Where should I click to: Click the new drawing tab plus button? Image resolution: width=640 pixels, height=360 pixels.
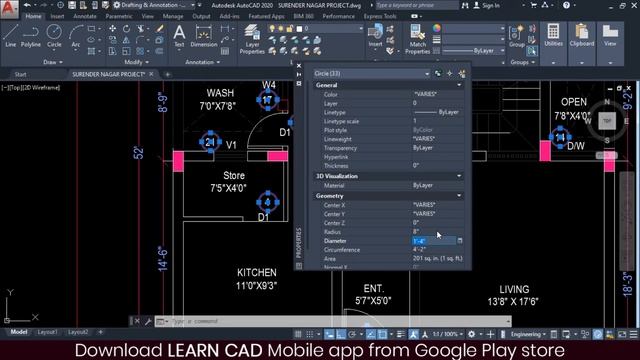click(x=167, y=74)
